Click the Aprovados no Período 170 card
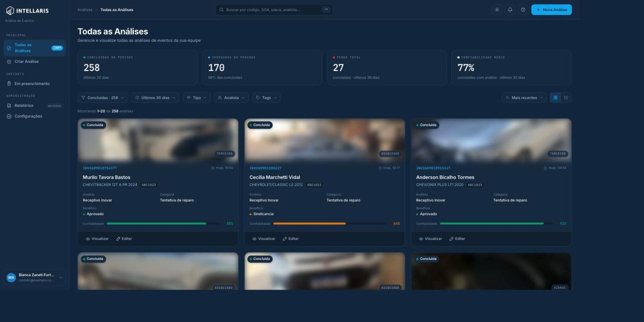This screenshot has height=322, width=644. [x=262, y=68]
